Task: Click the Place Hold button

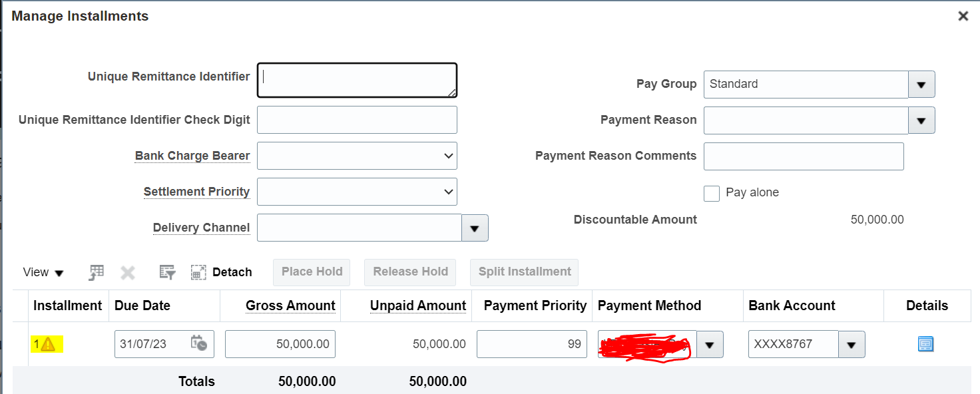Action: tap(311, 272)
